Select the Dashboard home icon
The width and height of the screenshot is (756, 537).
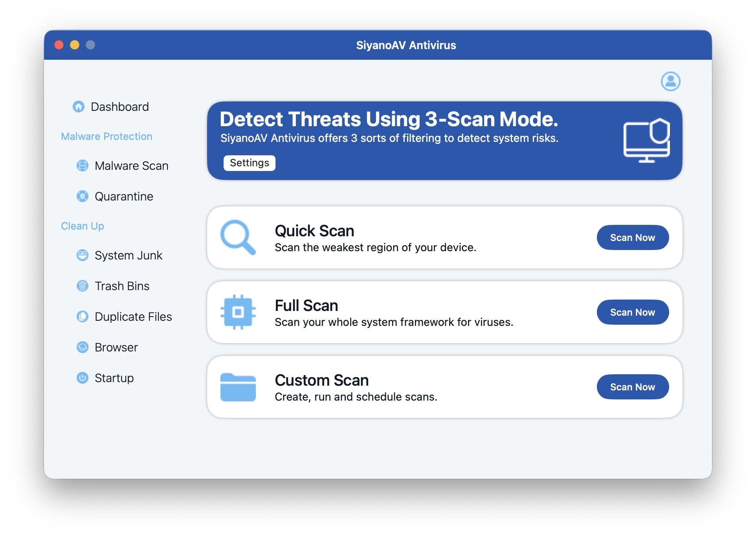pyautogui.click(x=79, y=107)
